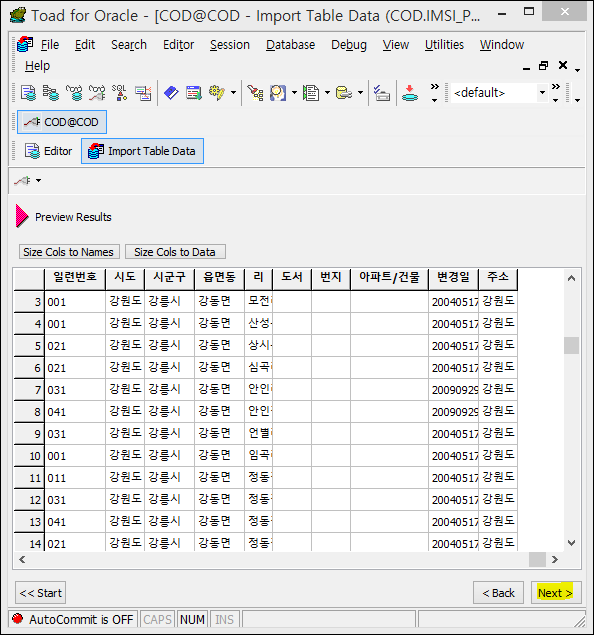Click the 읍면동 column header

(x=219, y=279)
